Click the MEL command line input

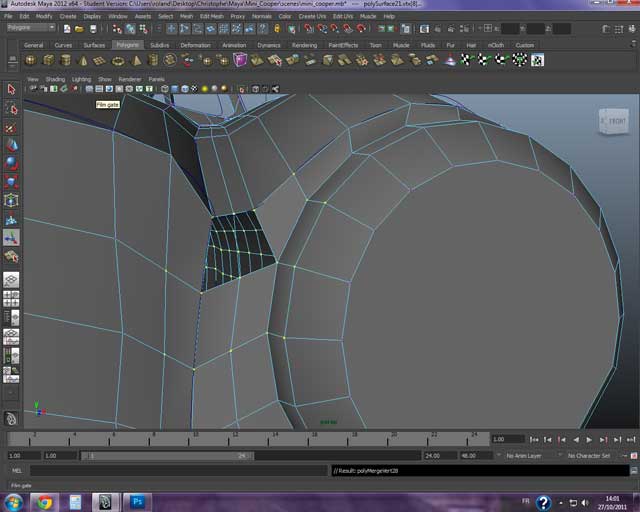[179, 471]
